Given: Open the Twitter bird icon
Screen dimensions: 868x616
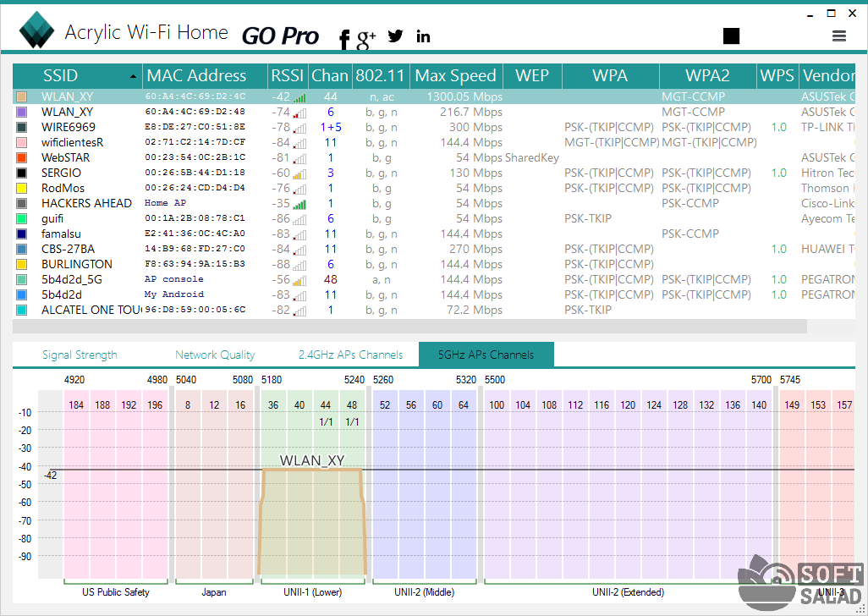Looking at the screenshot, I should coord(395,36).
